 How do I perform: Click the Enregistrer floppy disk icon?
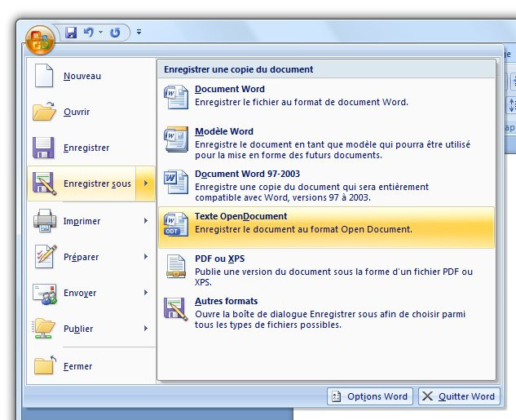tap(44, 148)
